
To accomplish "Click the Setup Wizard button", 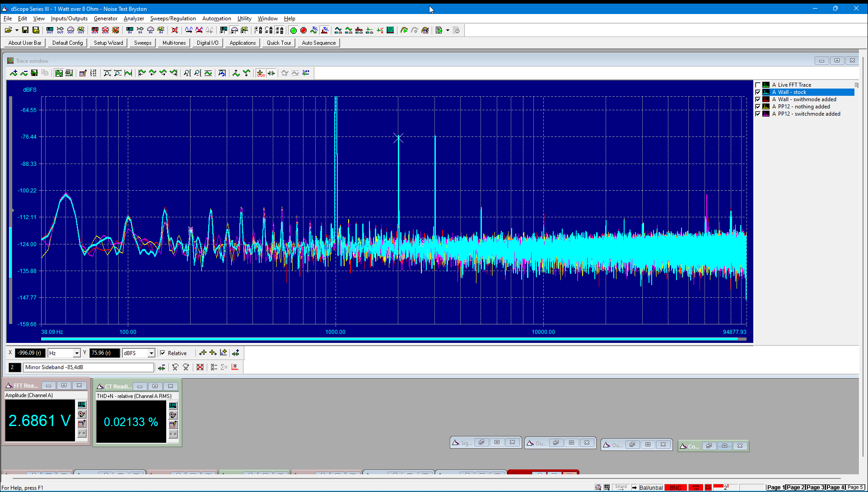I will [108, 43].
